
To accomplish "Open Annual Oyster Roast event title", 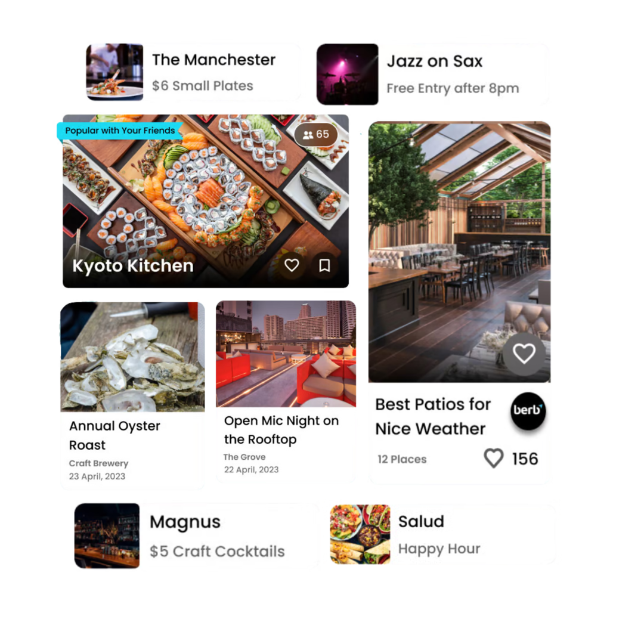I will [114, 435].
